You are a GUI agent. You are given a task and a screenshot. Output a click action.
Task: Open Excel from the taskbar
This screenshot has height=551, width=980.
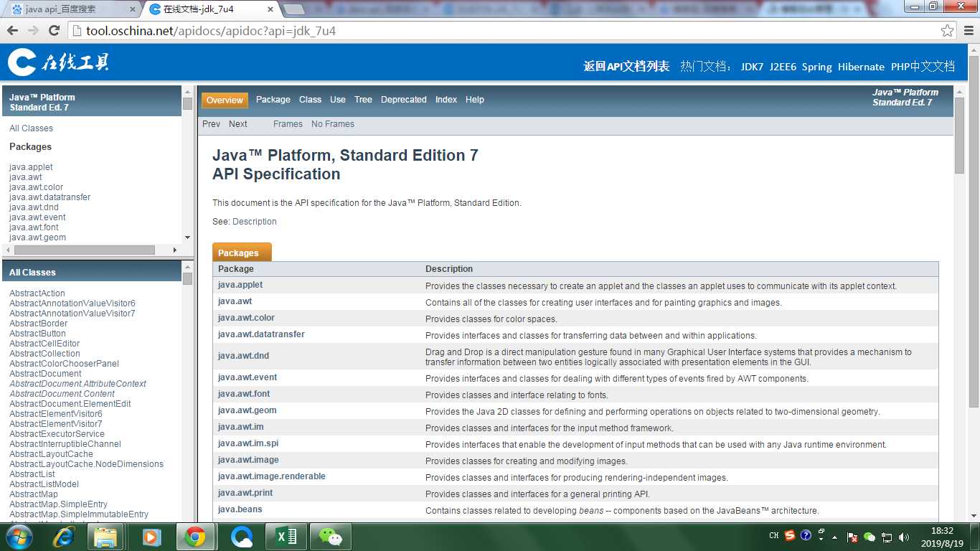tap(286, 537)
